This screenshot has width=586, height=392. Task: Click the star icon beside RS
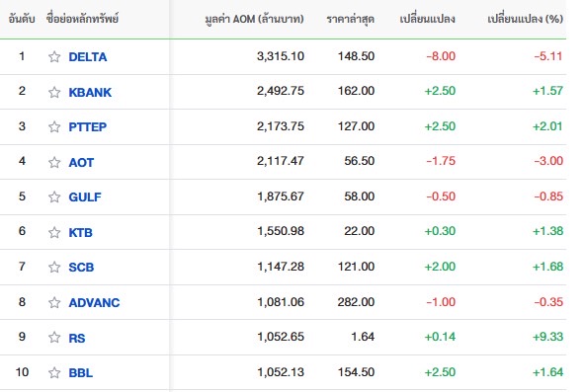pyautogui.click(x=54, y=337)
